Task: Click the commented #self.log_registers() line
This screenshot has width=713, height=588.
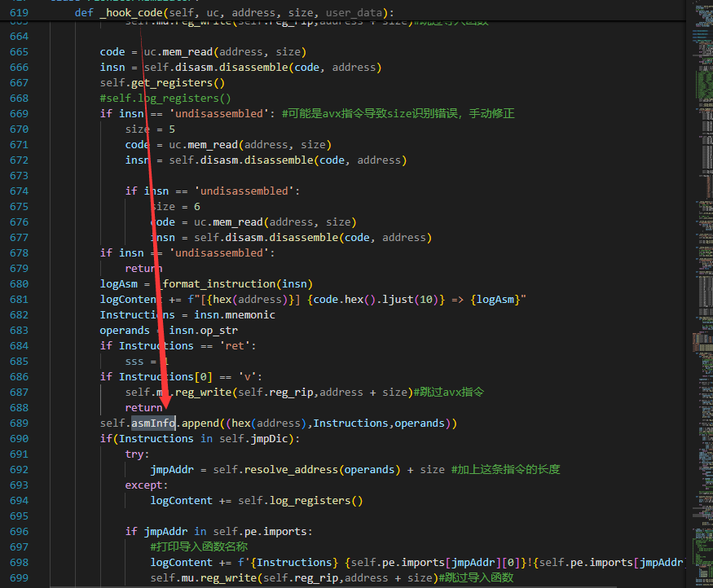Action: tap(165, 99)
